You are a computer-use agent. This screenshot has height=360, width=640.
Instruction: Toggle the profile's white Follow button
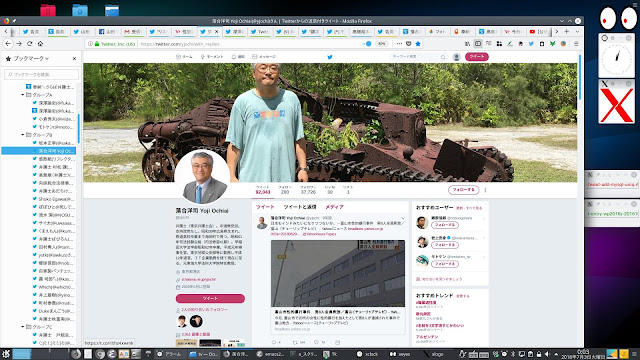pos(463,190)
